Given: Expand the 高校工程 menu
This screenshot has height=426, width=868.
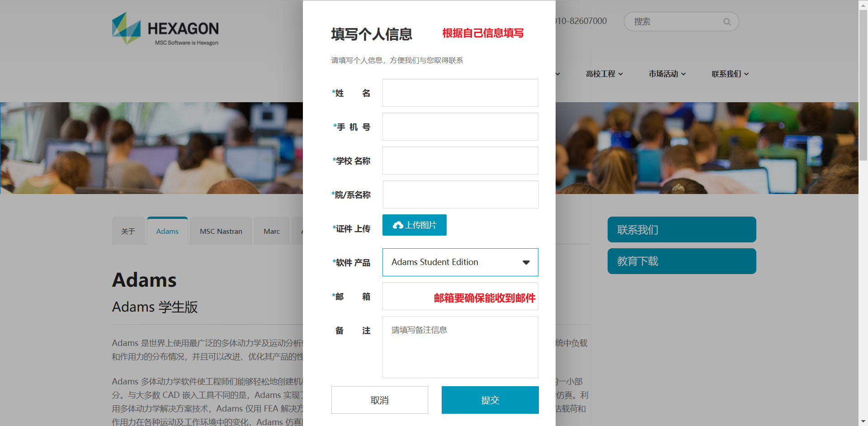Looking at the screenshot, I should [x=604, y=74].
